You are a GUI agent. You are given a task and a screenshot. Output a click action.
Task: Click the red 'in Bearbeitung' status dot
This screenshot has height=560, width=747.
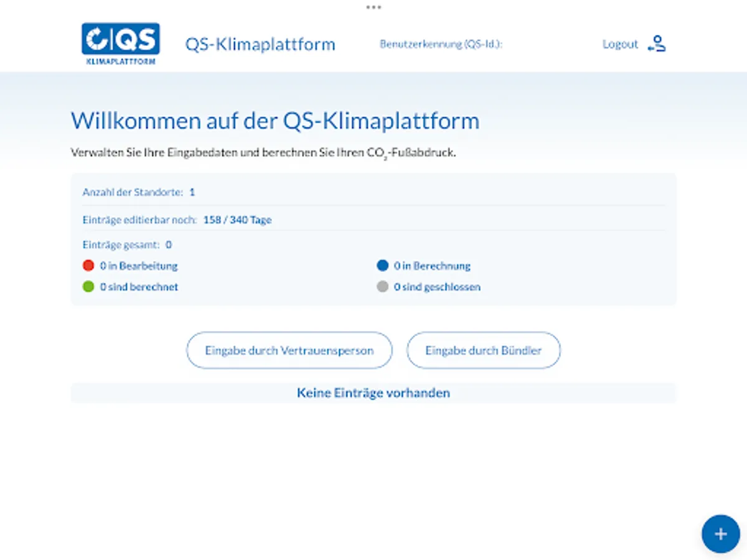click(88, 265)
